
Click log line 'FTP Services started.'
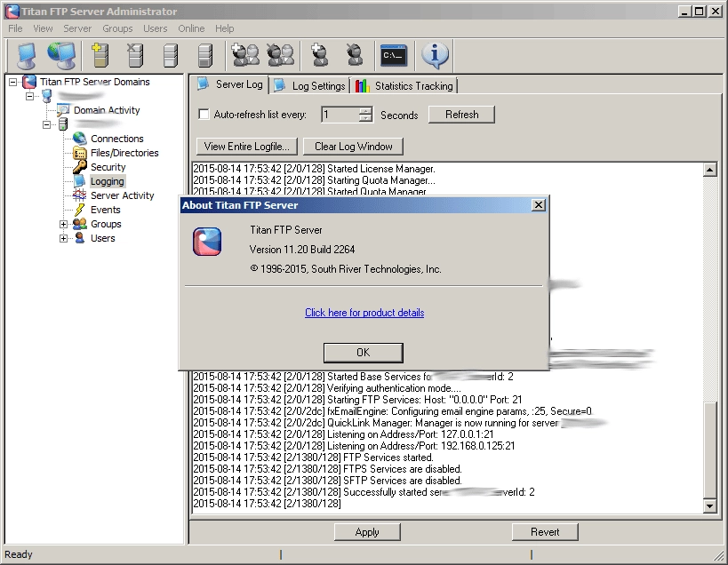pyautogui.click(x=313, y=458)
